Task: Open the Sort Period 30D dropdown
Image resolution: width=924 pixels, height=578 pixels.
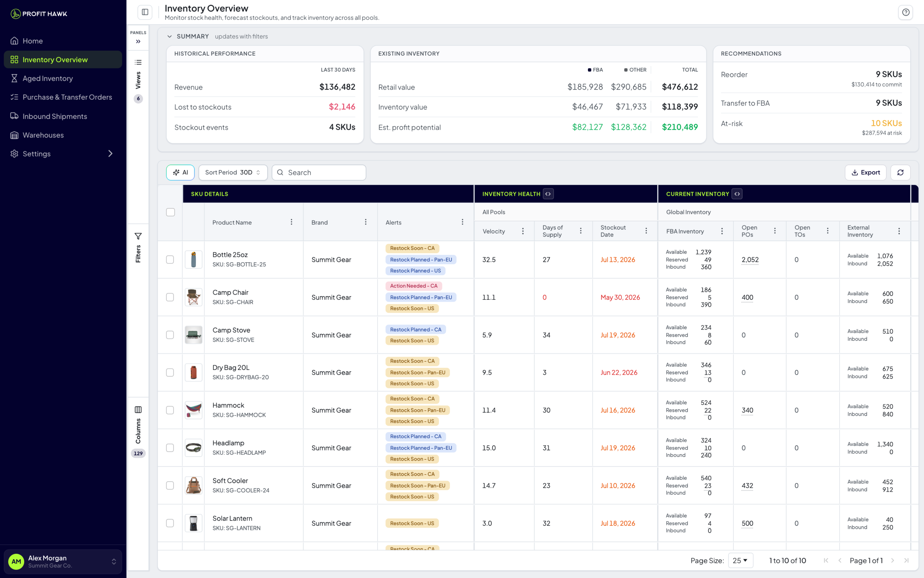Action: tap(233, 172)
